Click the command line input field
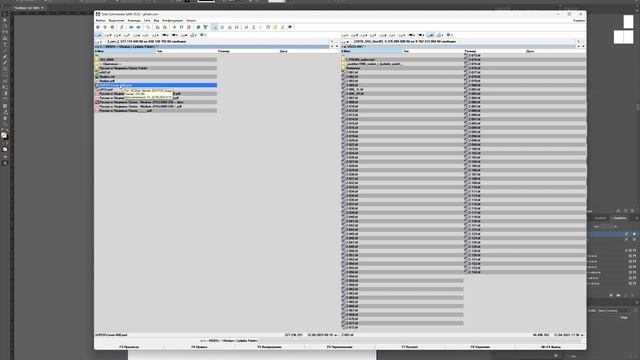The width and height of the screenshot is (640, 360). point(420,340)
